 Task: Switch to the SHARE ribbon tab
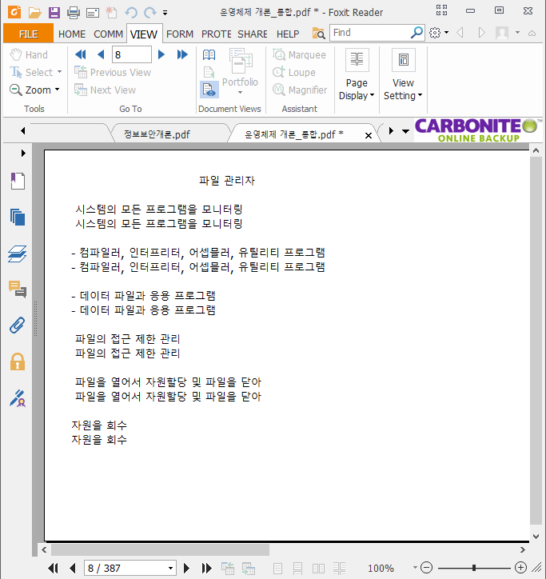[253, 34]
